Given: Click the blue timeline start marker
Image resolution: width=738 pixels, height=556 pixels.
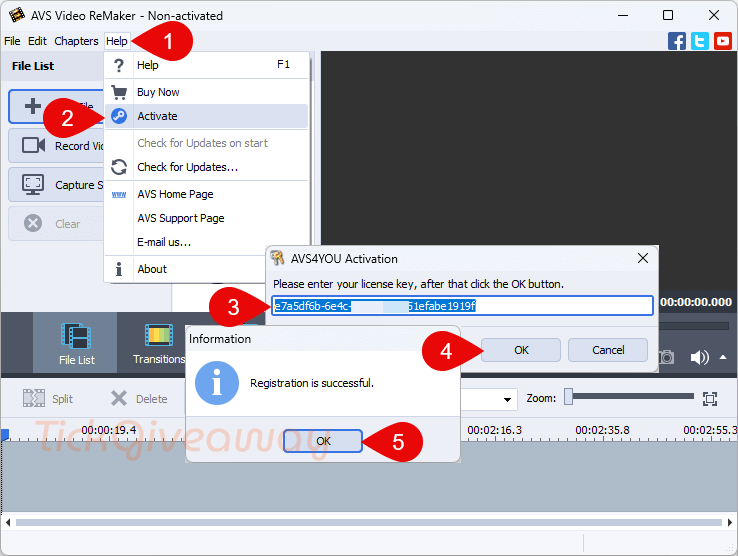Looking at the screenshot, I should [5, 434].
